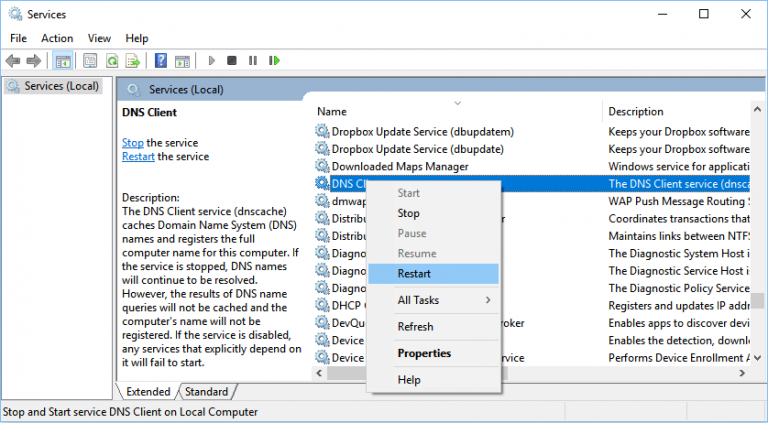Choose Properties from the context menu
Viewport: 768px width, 423px height.
[x=424, y=353]
